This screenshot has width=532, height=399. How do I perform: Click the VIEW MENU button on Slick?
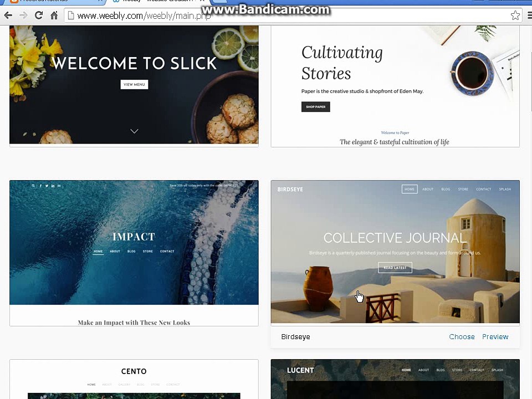(x=134, y=84)
